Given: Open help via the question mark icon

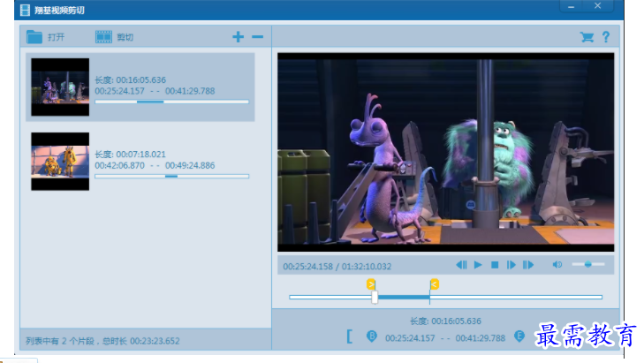Looking at the screenshot, I should pyautogui.click(x=606, y=37).
